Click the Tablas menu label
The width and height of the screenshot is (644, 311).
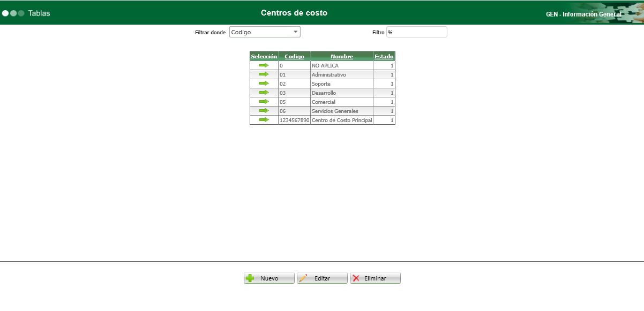tap(38, 13)
